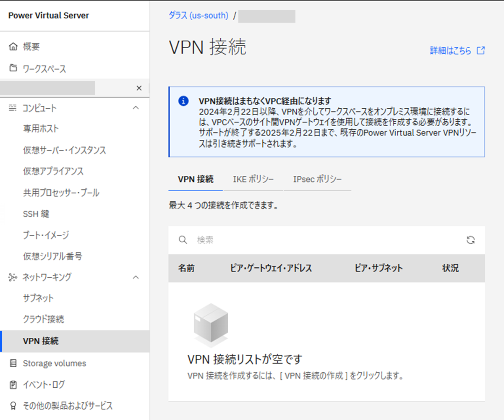Click the ダラス (us-south) breadcrumb link

(198, 16)
